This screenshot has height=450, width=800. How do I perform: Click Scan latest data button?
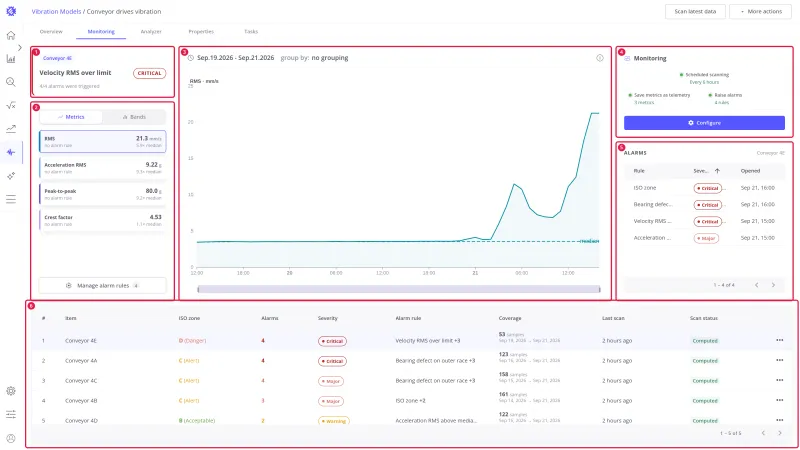[695, 11]
